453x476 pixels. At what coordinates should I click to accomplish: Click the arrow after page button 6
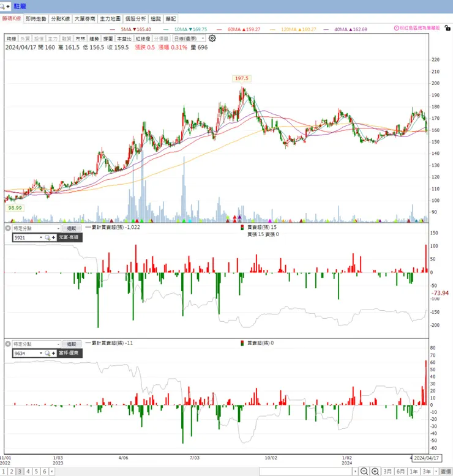(x=52, y=472)
